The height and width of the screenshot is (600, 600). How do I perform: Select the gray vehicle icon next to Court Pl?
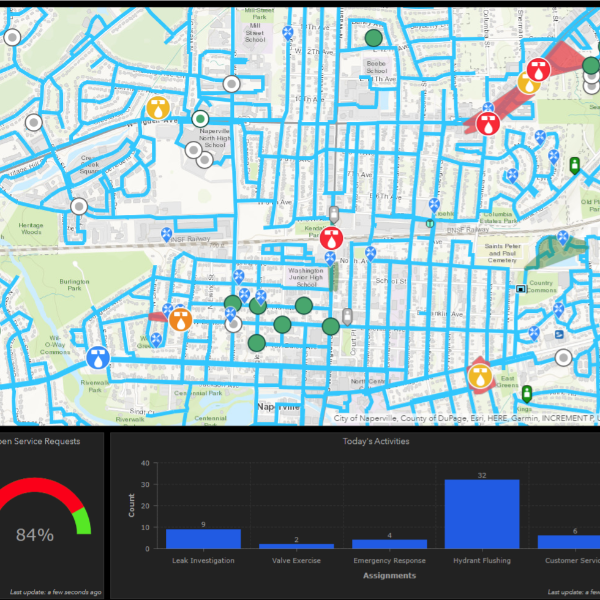347,317
